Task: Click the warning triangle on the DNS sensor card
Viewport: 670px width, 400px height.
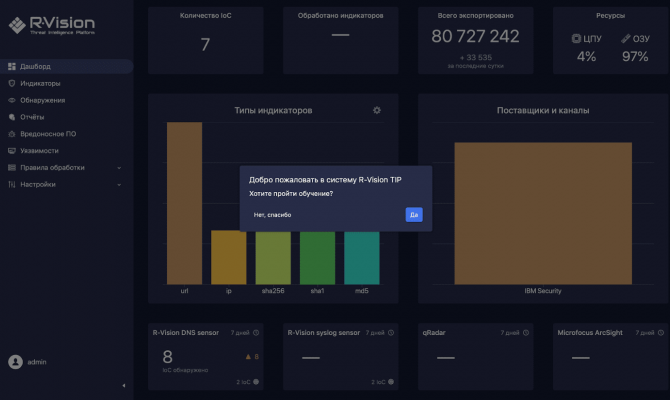Action: [x=248, y=356]
